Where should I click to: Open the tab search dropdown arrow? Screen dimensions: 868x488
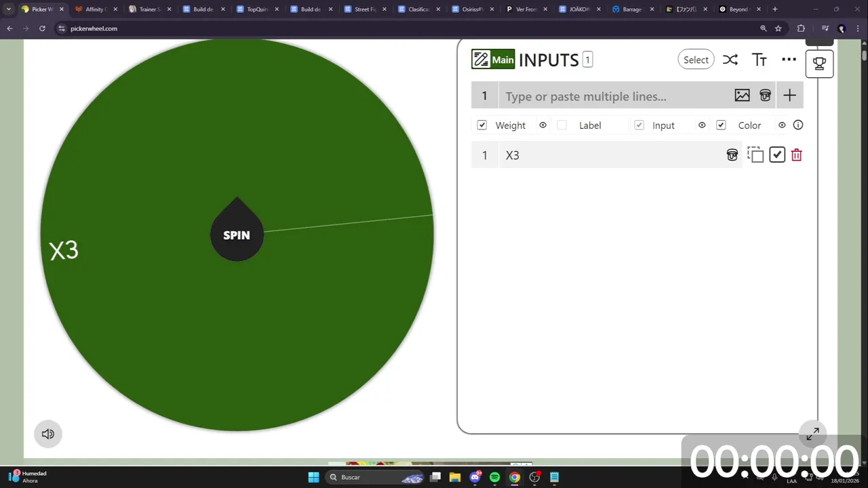[8, 9]
